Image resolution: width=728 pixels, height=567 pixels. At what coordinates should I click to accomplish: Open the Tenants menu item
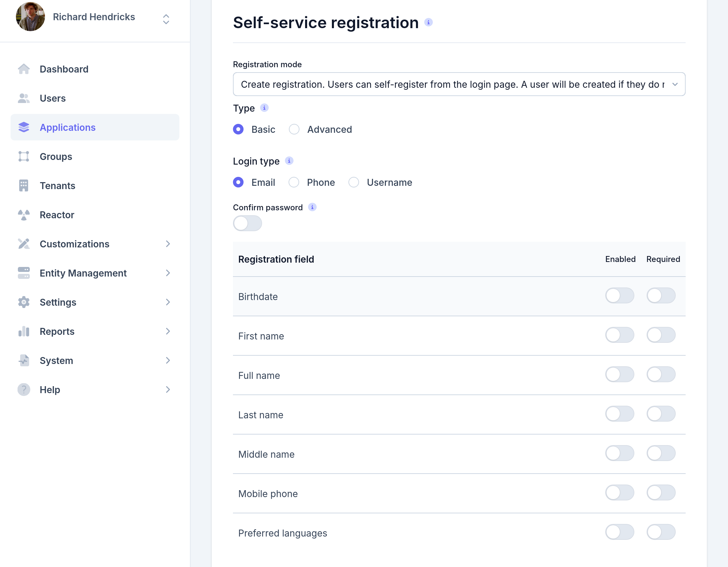tap(95, 185)
